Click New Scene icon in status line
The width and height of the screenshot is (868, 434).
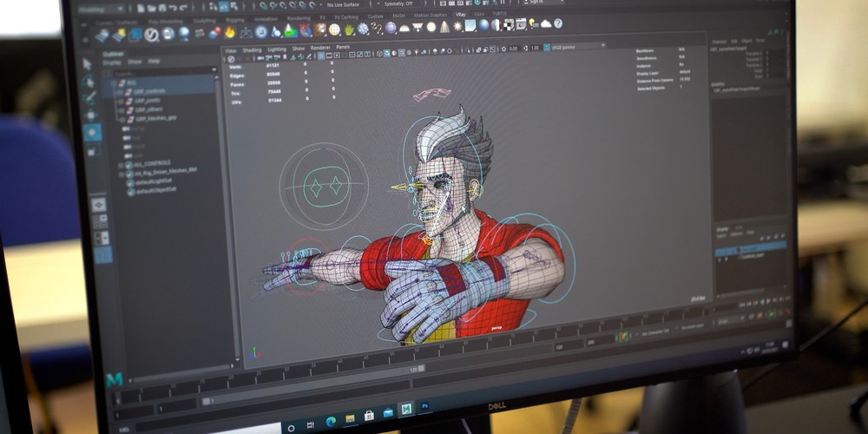[141, 8]
